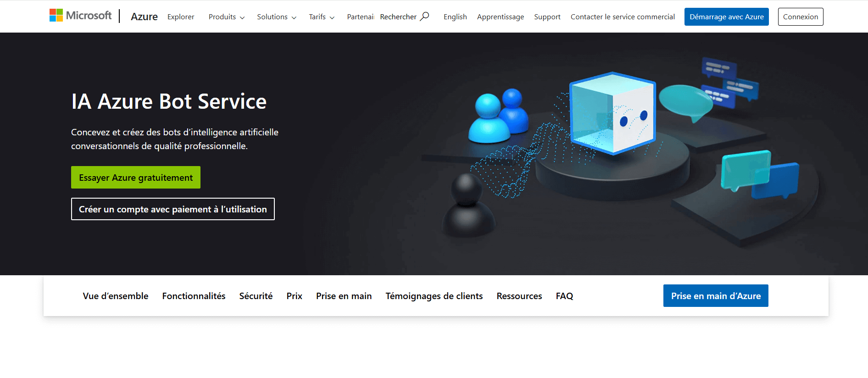This screenshot has height=378, width=868.
Task: Expand the Tarifs dropdown menu
Action: pyautogui.click(x=322, y=17)
